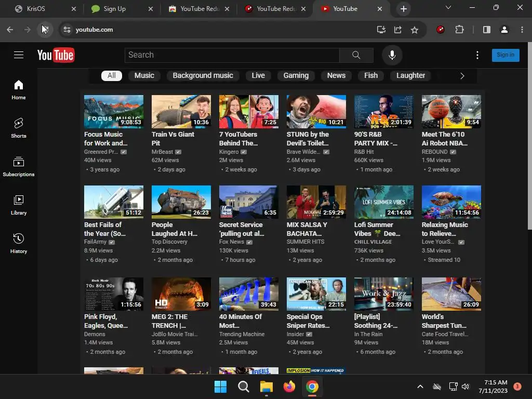Open the red YouTube extension icon
The height and width of the screenshot is (399, 532).
(441, 30)
